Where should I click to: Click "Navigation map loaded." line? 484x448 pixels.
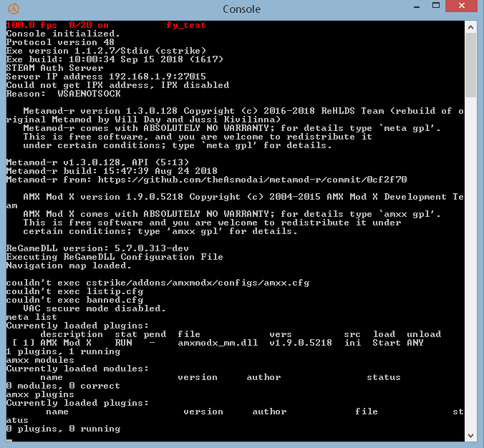[x=69, y=266]
